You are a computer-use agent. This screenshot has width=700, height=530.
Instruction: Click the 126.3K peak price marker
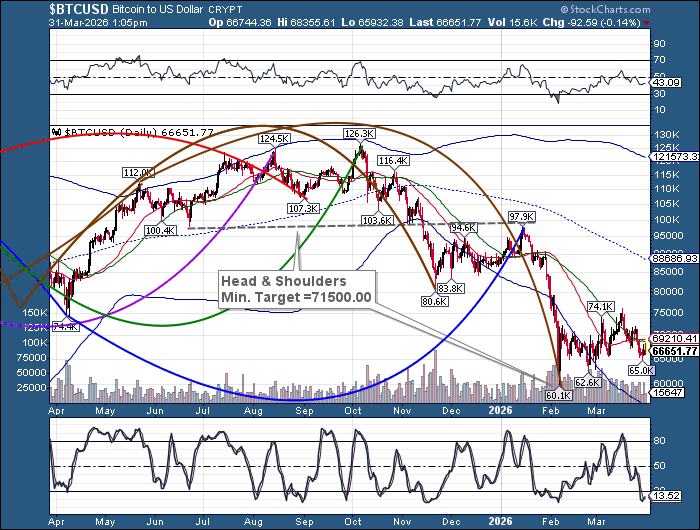[x=358, y=133]
